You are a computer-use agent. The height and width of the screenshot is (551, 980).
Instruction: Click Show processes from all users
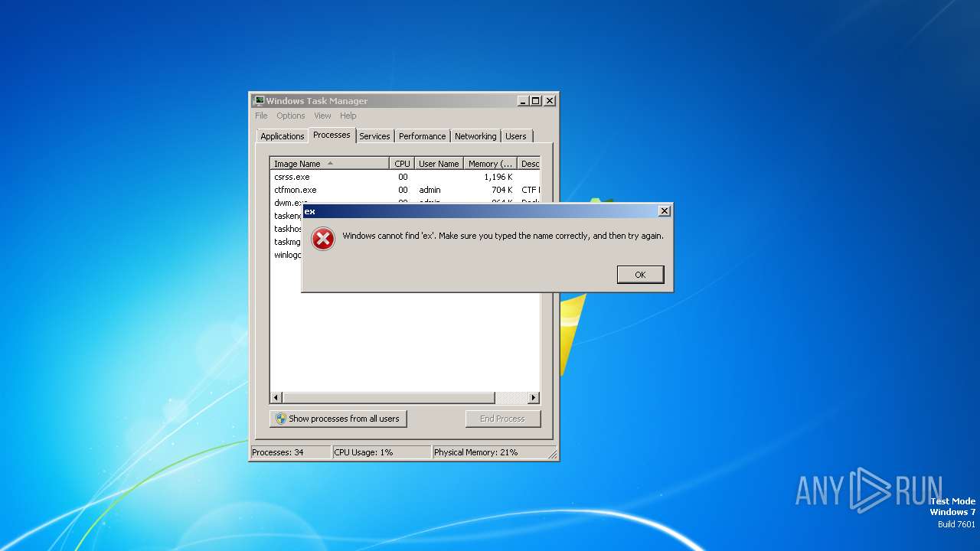(338, 419)
